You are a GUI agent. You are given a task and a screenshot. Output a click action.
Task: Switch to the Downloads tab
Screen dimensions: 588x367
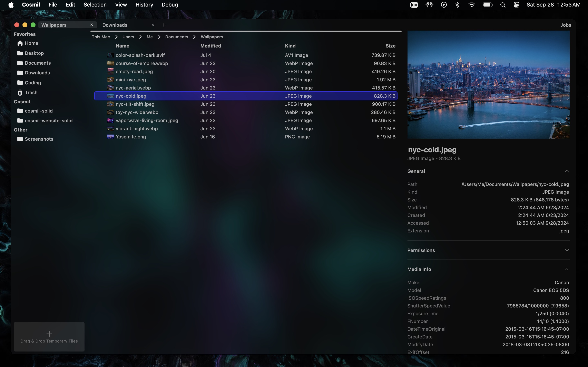pyautogui.click(x=115, y=25)
